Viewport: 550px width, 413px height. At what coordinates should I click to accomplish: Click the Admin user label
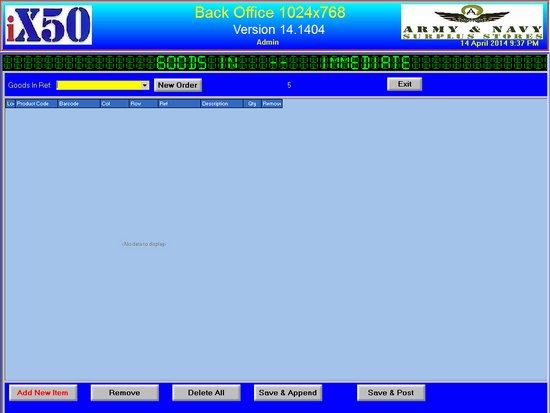click(x=268, y=42)
